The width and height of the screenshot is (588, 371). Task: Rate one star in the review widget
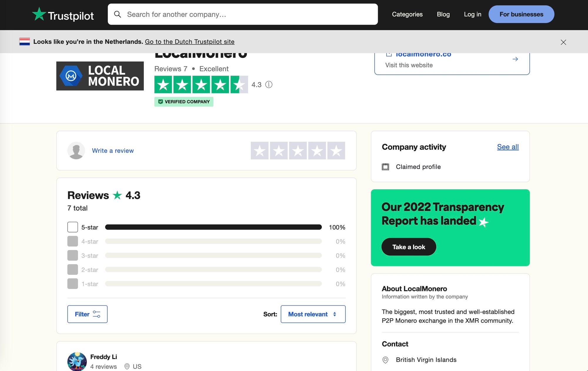point(260,151)
